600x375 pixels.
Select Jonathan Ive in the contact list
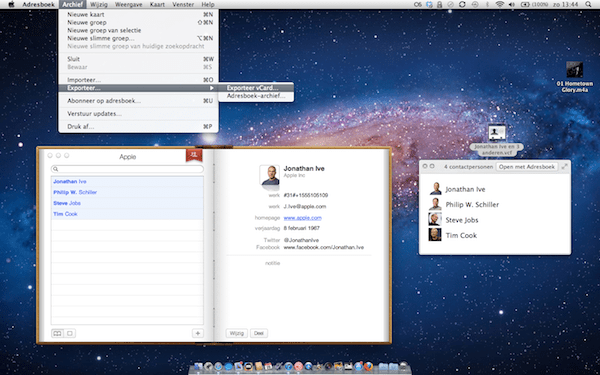pos(127,182)
